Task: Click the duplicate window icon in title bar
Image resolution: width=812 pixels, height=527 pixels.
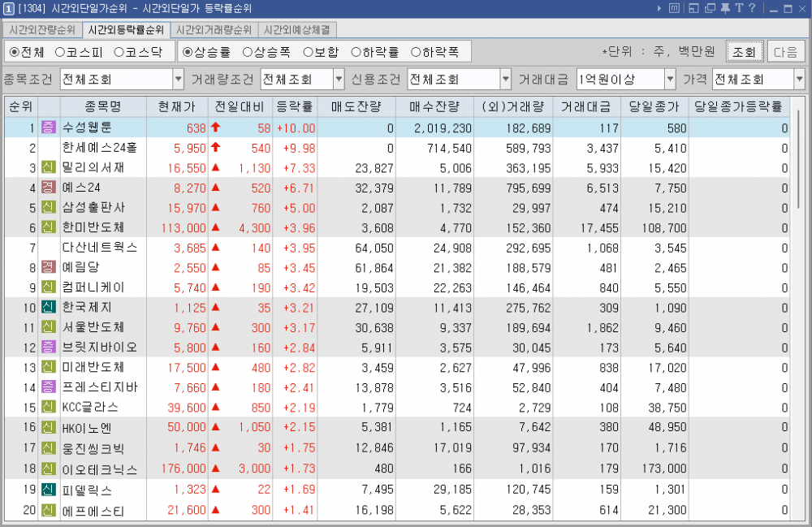Action: pos(710,8)
